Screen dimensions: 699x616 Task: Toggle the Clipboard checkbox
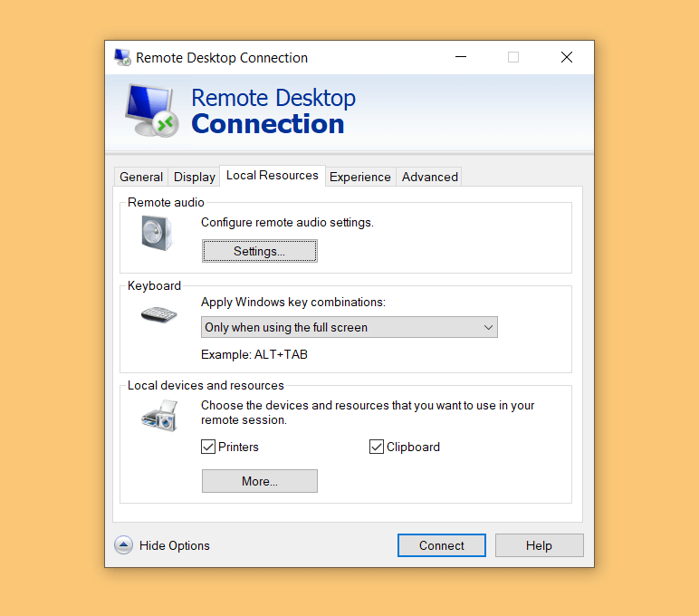[377, 447]
